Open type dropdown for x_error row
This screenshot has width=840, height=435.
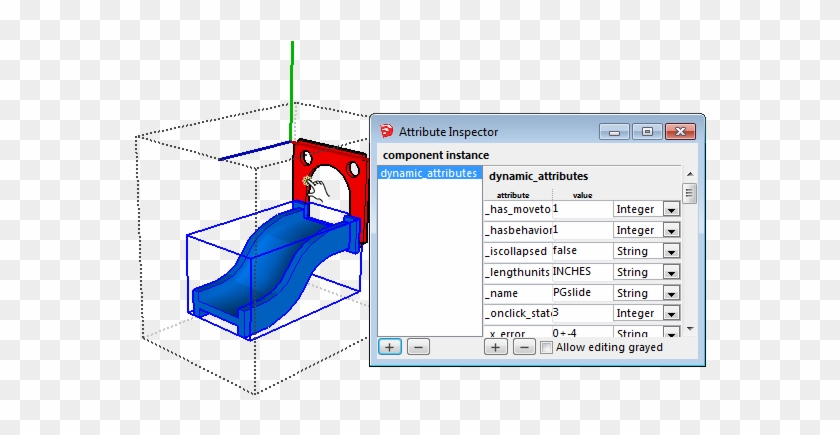point(671,333)
